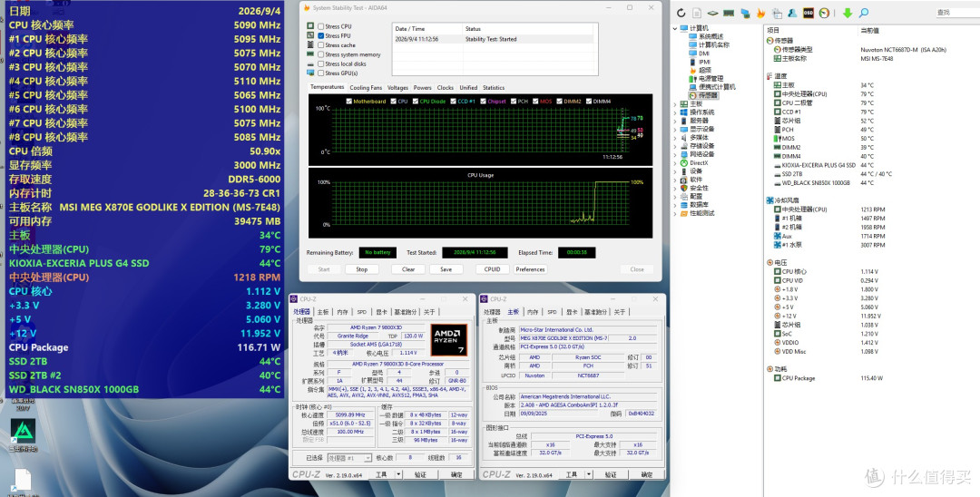This screenshot has height=497, width=980.
Task: Click the blue monitor diagnostics toolbar icon
Action: pyautogui.click(x=745, y=13)
